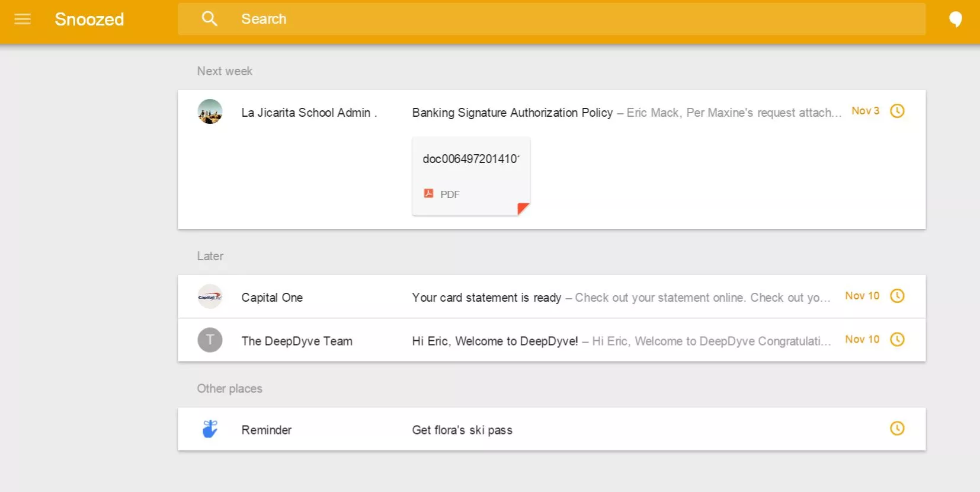
Task: Open 'Hi Eric, Welcome to DeepDyve!' email
Action: 494,341
